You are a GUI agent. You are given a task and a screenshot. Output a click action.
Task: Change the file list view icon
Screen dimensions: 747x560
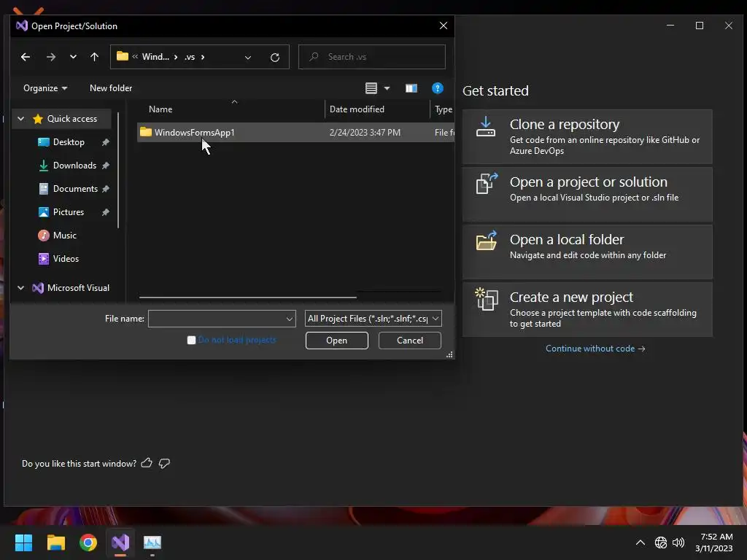(x=371, y=88)
